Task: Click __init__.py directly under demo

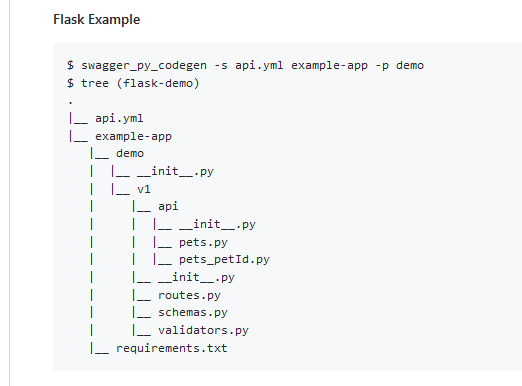Action: (x=175, y=171)
